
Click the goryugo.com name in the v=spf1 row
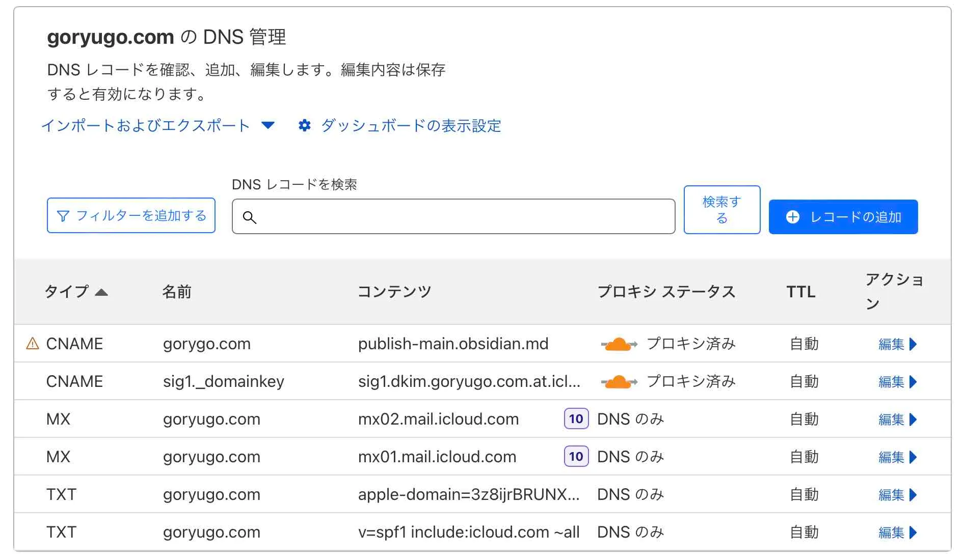pos(211,532)
